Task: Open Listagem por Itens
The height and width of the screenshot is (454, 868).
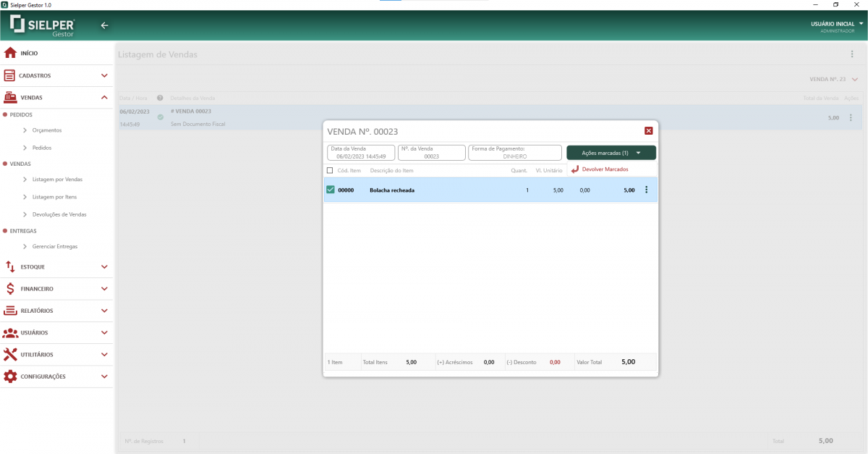Action: (x=55, y=197)
